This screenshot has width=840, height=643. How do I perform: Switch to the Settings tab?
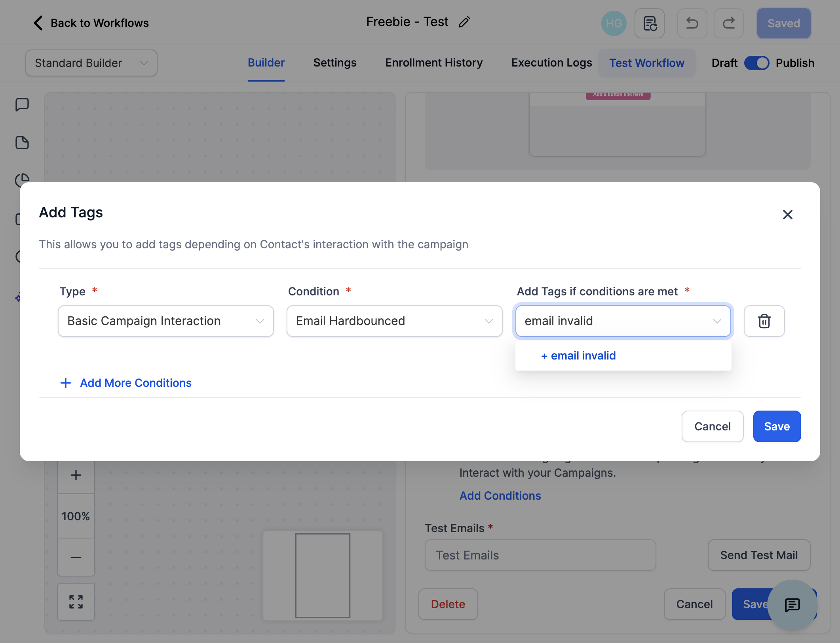pos(335,63)
